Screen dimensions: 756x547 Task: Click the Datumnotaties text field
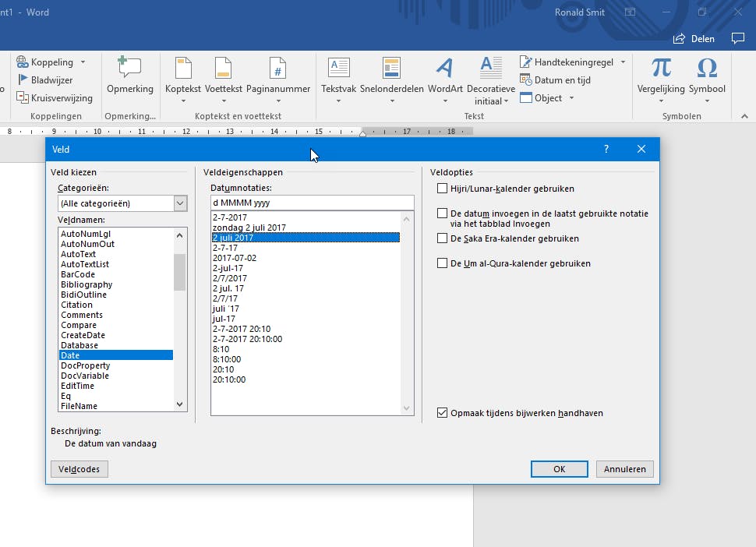point(312,203)
